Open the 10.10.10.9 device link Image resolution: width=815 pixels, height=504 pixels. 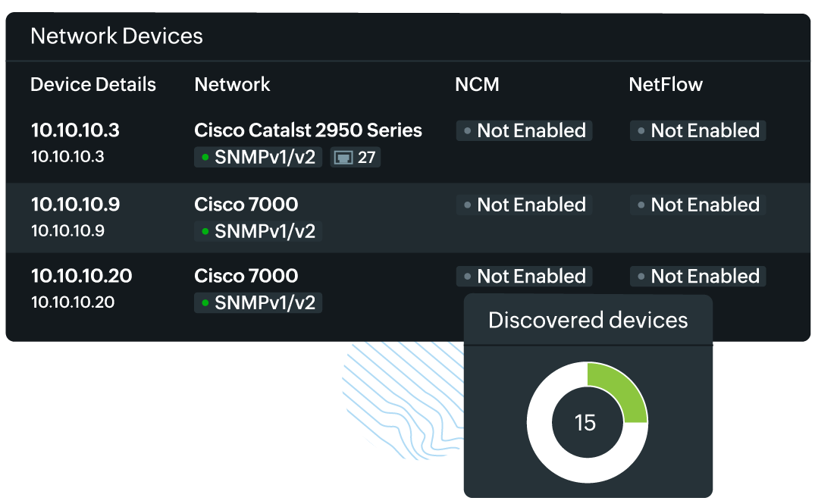pyautogui.click(x=75, y=205)
